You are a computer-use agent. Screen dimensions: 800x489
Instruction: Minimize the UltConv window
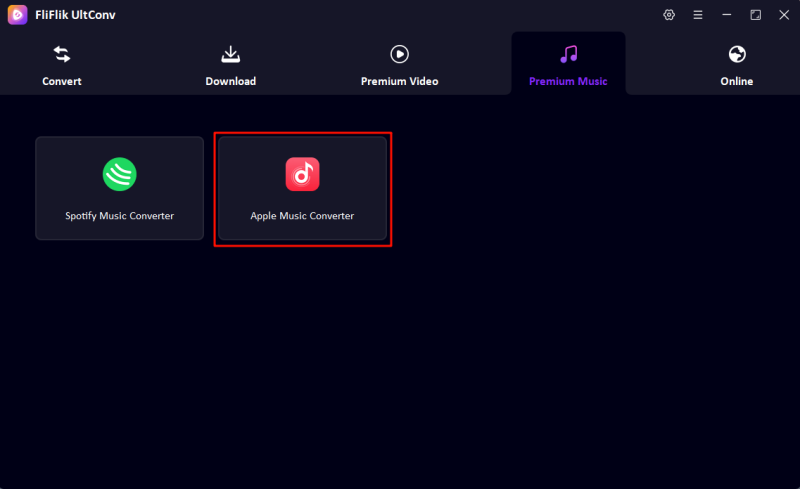pyautogui.click(x=727, y=15)
